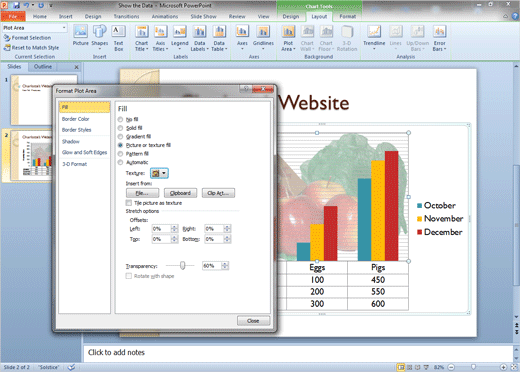Click the Clip Art button

point(218,193)
